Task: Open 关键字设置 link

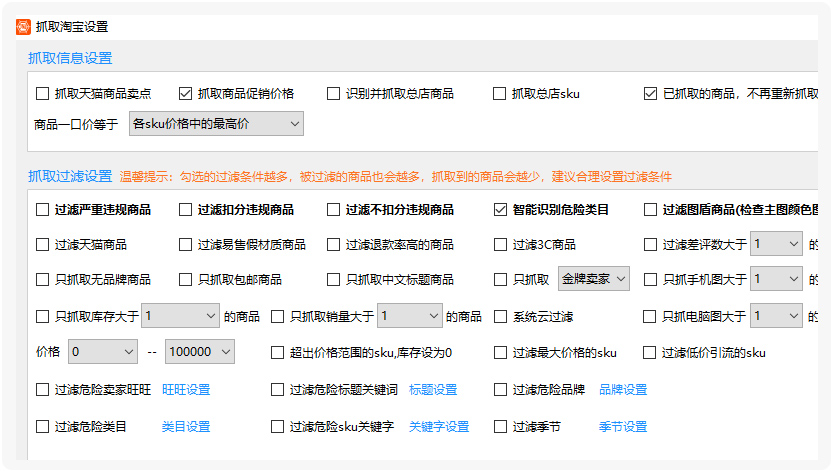Action: click(439, 427)
